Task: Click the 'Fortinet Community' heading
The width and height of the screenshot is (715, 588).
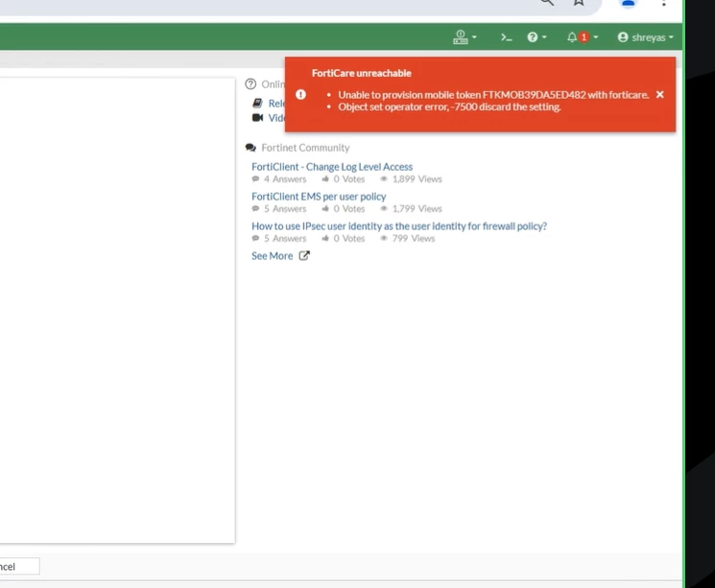Action: pos(305,148)
